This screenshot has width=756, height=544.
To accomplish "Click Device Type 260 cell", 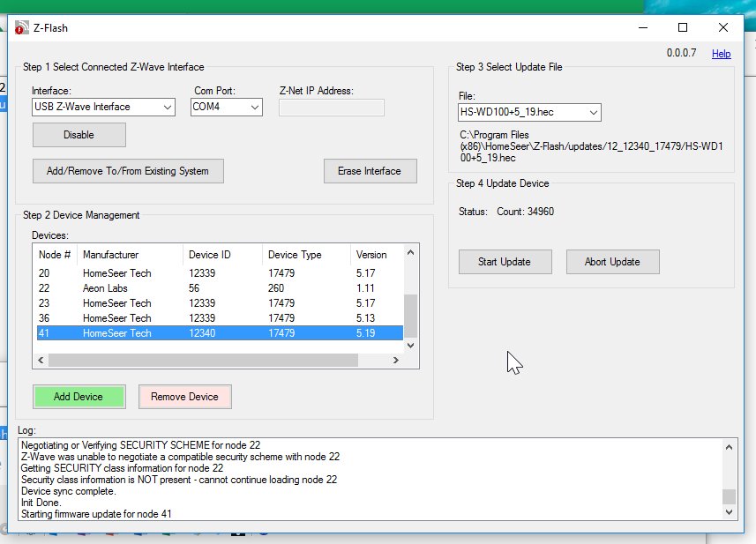I will point(276,288).
